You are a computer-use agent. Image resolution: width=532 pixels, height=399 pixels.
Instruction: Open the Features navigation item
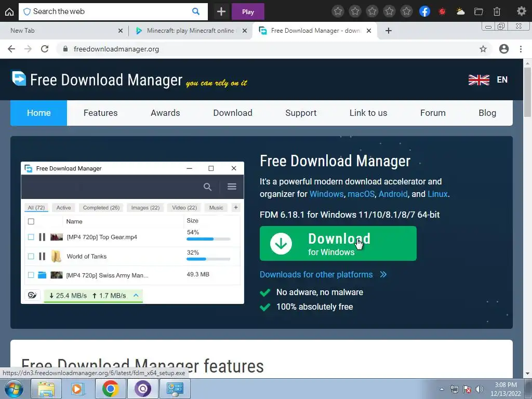[100, 113]
